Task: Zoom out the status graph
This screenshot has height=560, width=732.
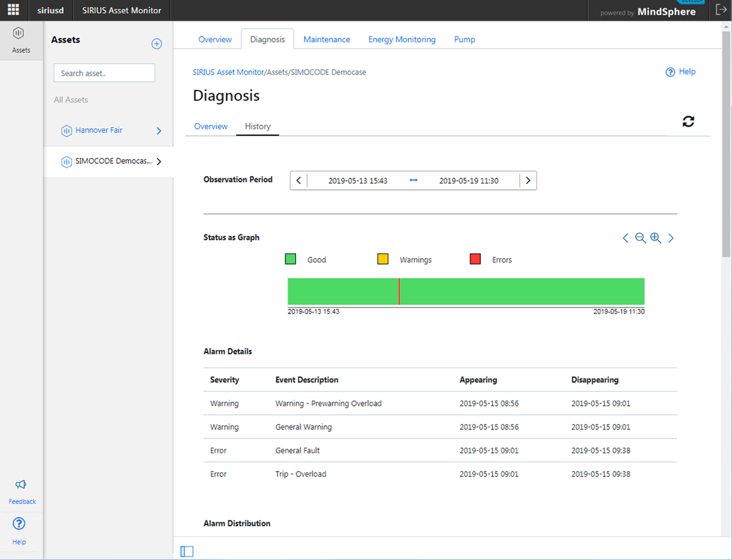Action: [x=640, y=238]
